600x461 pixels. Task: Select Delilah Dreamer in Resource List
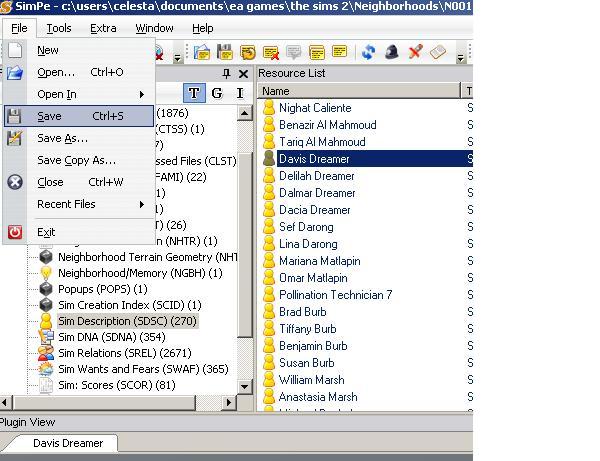point(316,176)
